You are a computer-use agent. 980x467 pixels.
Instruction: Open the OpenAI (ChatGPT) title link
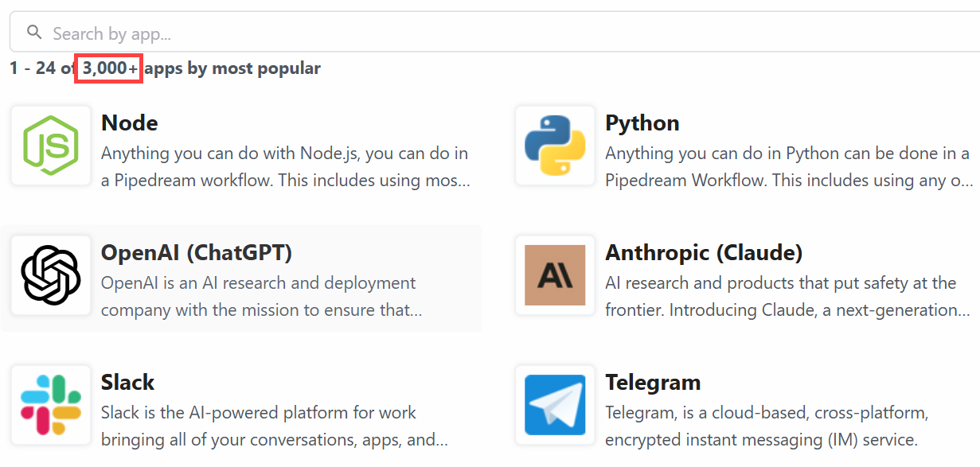197,253
